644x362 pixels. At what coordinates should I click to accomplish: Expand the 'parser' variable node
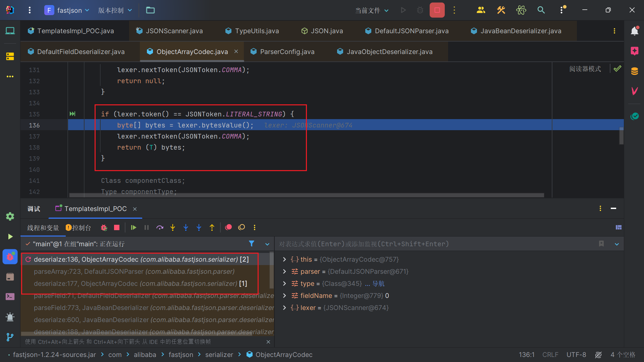[284, 271]
